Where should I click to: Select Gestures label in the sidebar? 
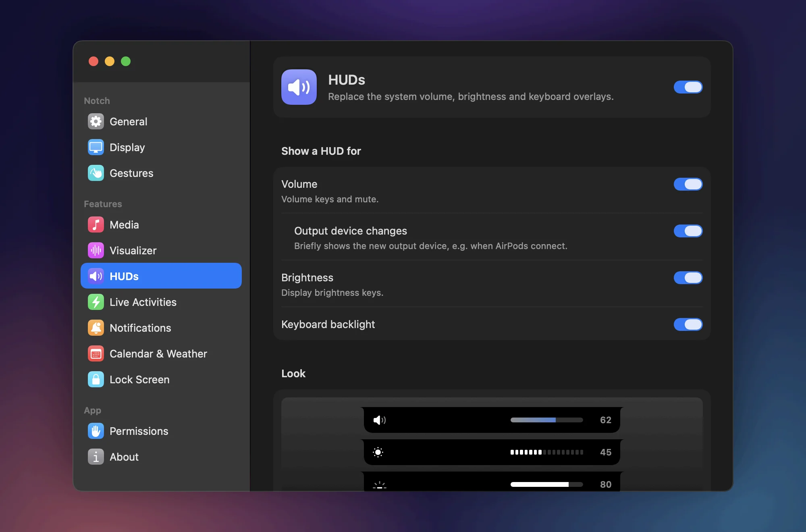tap(131, 173)
